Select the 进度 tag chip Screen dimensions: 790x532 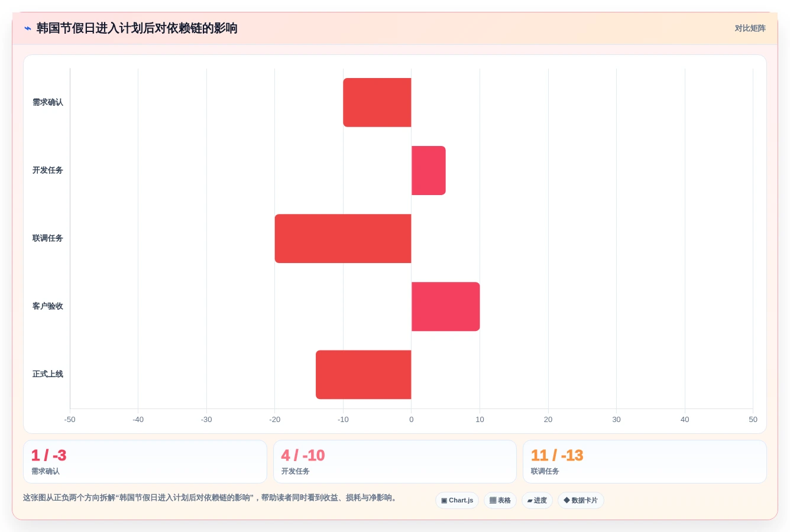point(537,500)
